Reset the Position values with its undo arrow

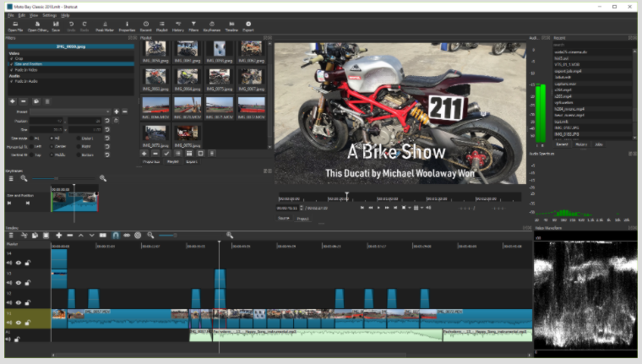point(107,121)
